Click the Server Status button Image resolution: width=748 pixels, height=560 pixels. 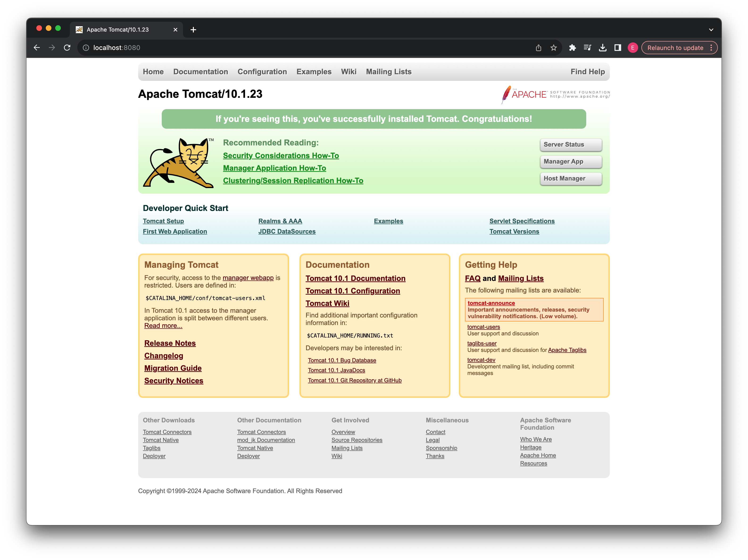[x=570, y=145]
